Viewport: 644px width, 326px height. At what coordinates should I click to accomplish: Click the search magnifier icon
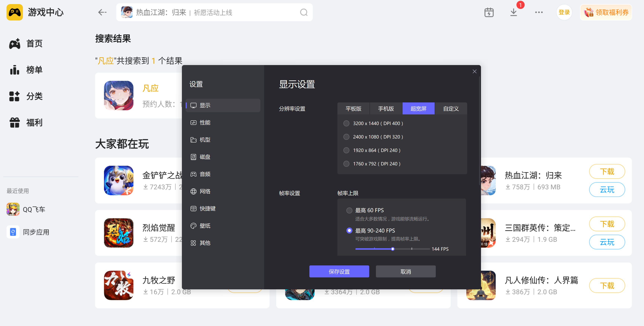click(304, 12)
